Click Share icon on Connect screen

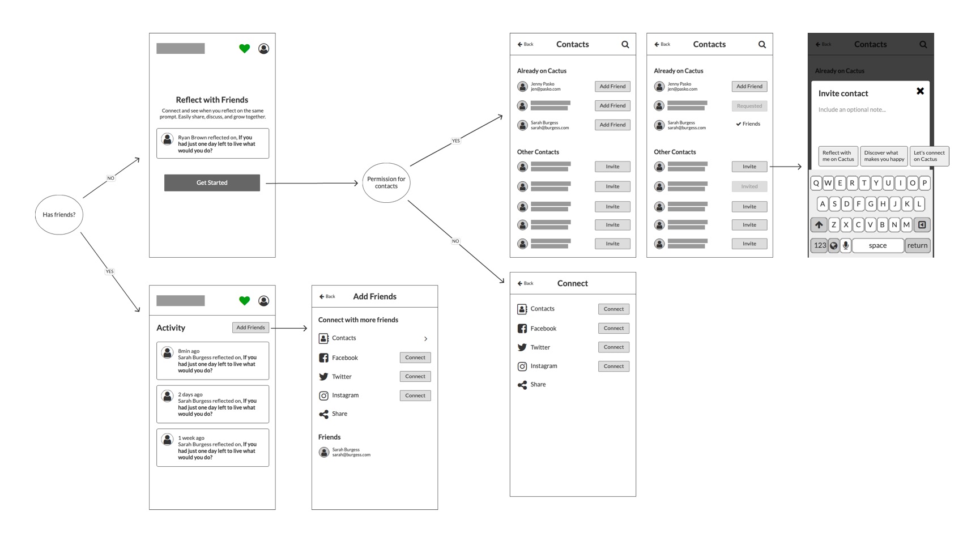(x=522, y=385)
